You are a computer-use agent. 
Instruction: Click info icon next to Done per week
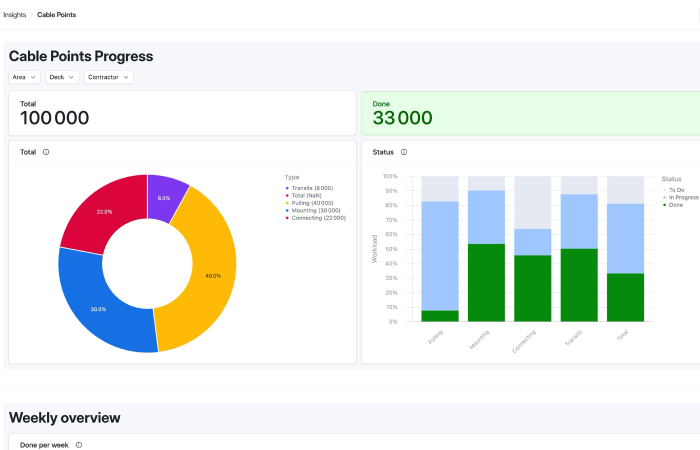pos(79,444)
